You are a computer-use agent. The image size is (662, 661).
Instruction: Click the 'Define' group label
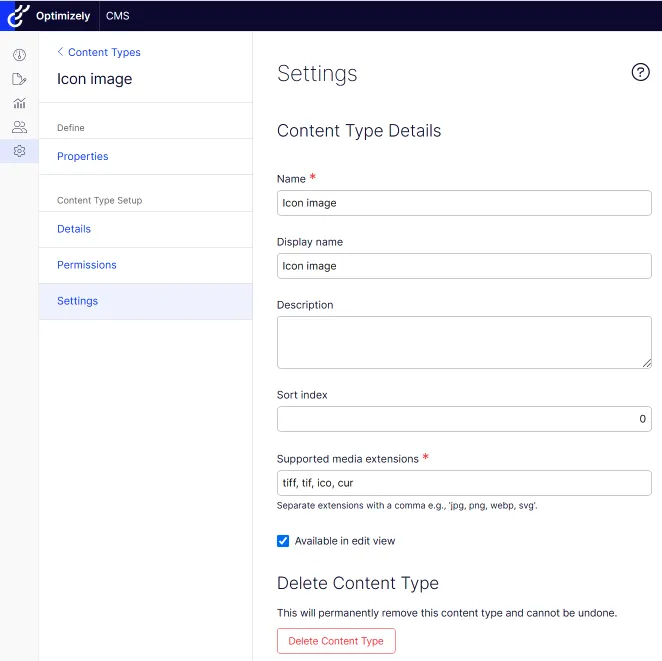click(x=71, y=127)
